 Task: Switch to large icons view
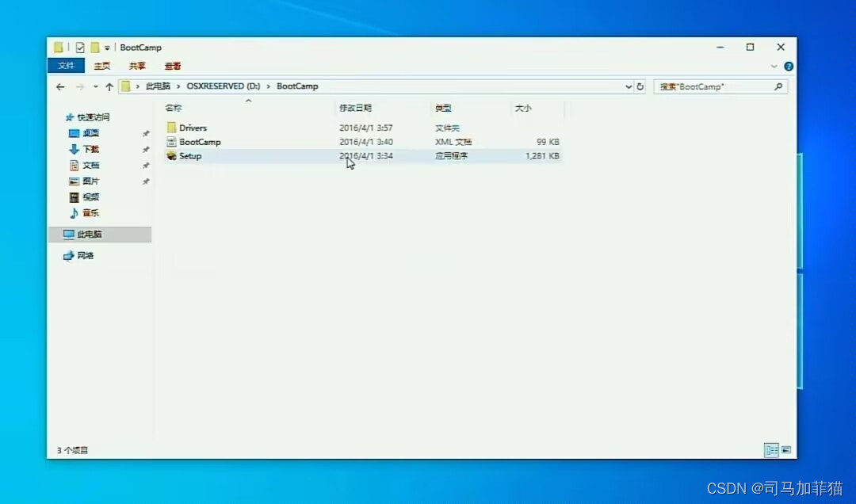pyautogui.click(x=786, y=450)
